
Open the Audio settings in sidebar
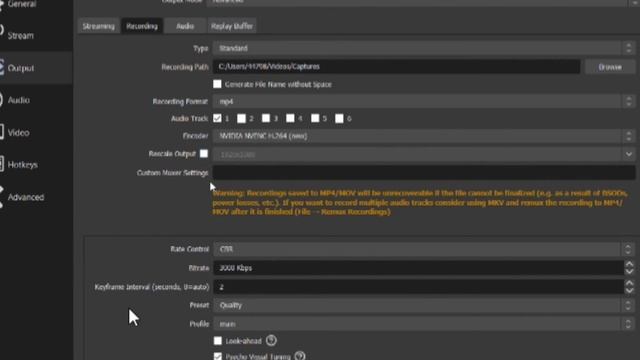(x=19, y=100)
